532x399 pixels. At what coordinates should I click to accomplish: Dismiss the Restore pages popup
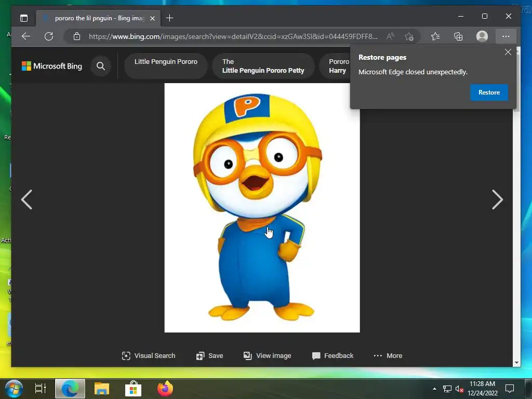[x=508, y=52]
